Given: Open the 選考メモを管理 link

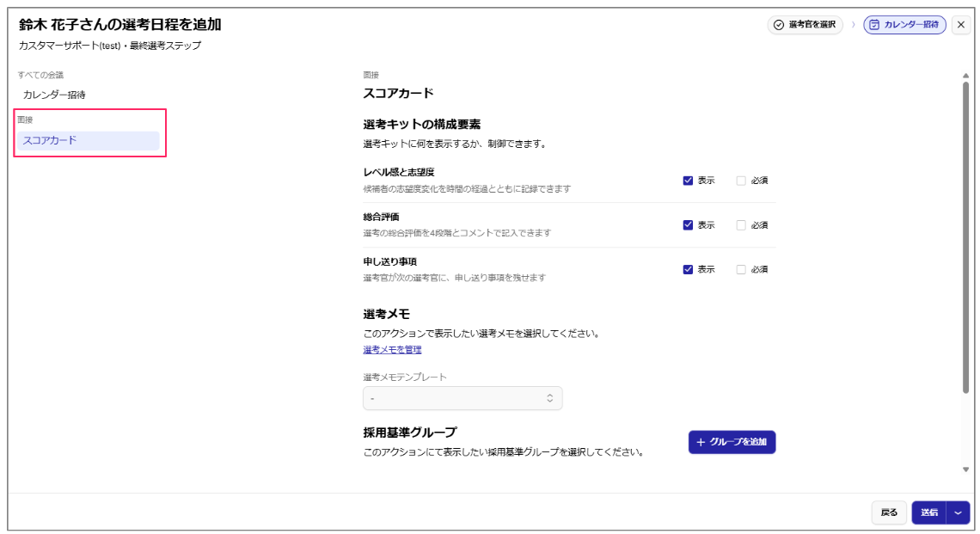Looking at the screenshot, I should point(392,349).
